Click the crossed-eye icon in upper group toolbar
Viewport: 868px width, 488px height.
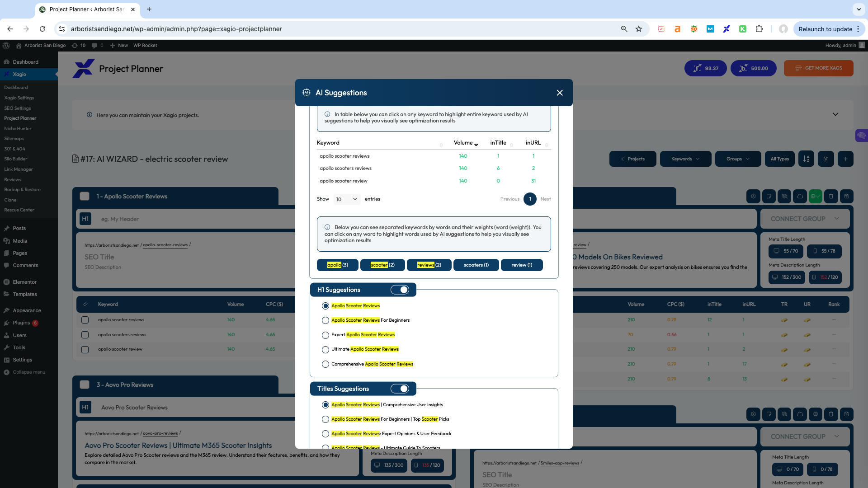tap(784, 197)
